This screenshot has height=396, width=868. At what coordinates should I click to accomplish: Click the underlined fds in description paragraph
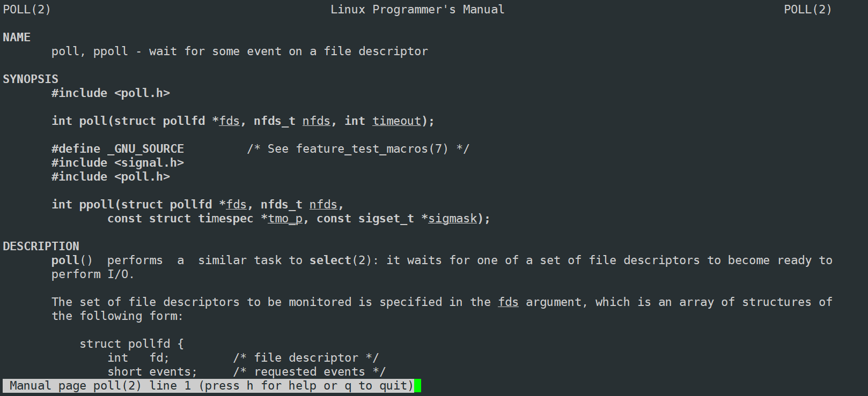tap(509, 302)
